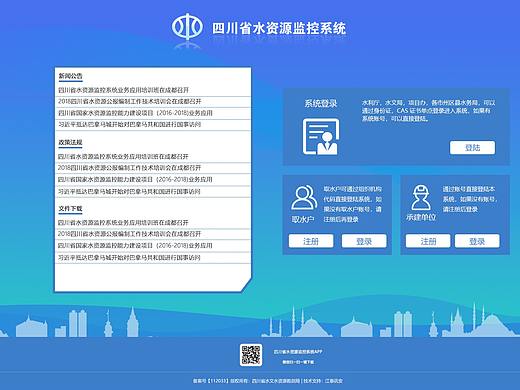The height and width of the screenshot is (390, 520).
Task: Open 新闻公告 item about 业务应用培训班在成都召开
Action: click(x=124, y=90)
